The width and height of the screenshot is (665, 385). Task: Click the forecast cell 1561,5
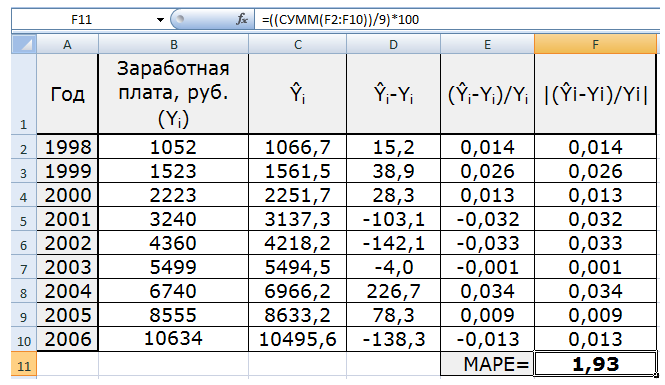(298, 171)
